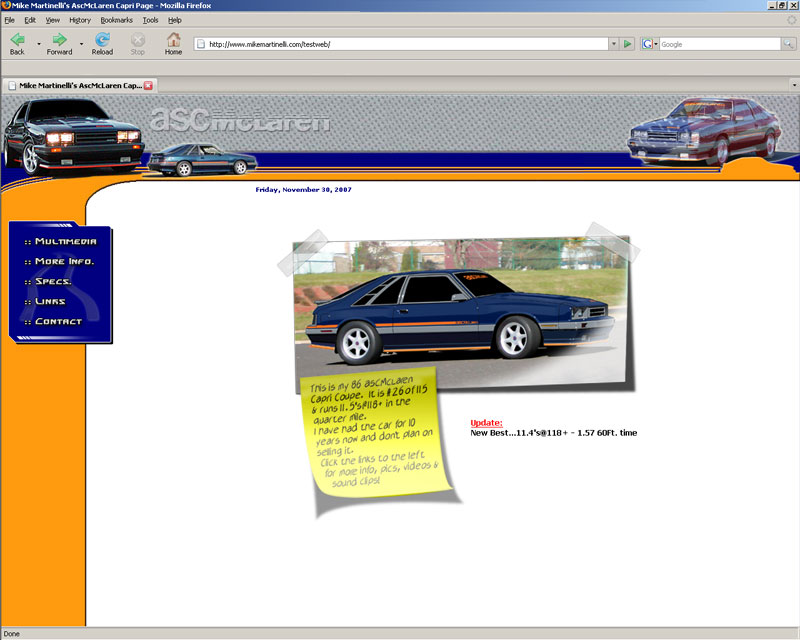Viewport: 800px width, 640px height.
Task: Click the 'Done' status bar text
Action: [12, 634]
